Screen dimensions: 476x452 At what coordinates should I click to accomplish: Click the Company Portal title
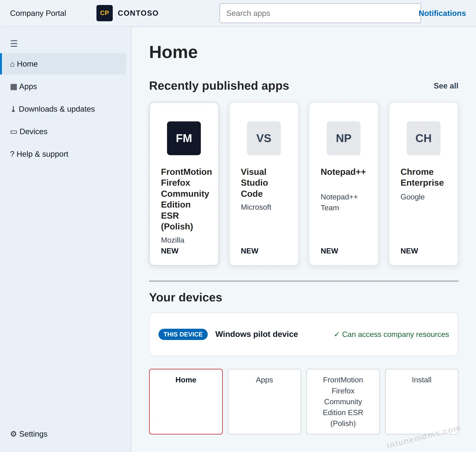(x=38, y=13)
